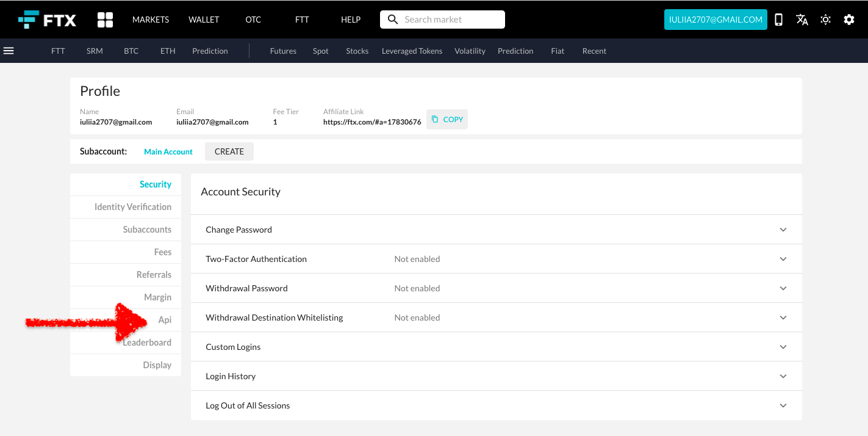The image size is (868, 436).
Task: Click the CREATE subaccount button
Action: (229, 151)
